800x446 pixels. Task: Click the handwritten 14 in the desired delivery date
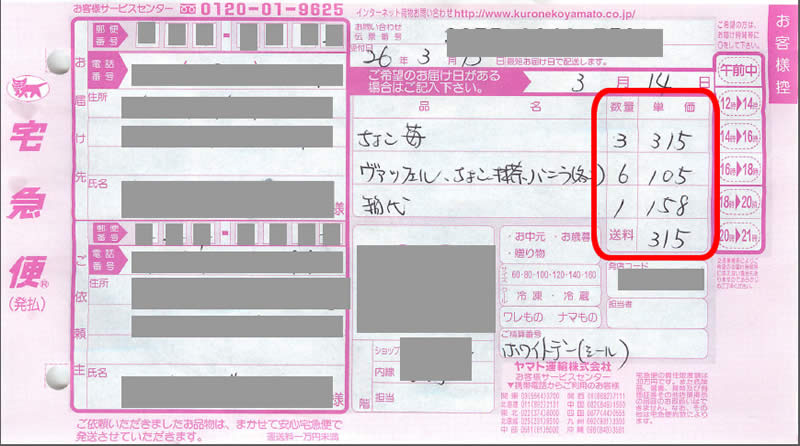click(x=659, y=81)
